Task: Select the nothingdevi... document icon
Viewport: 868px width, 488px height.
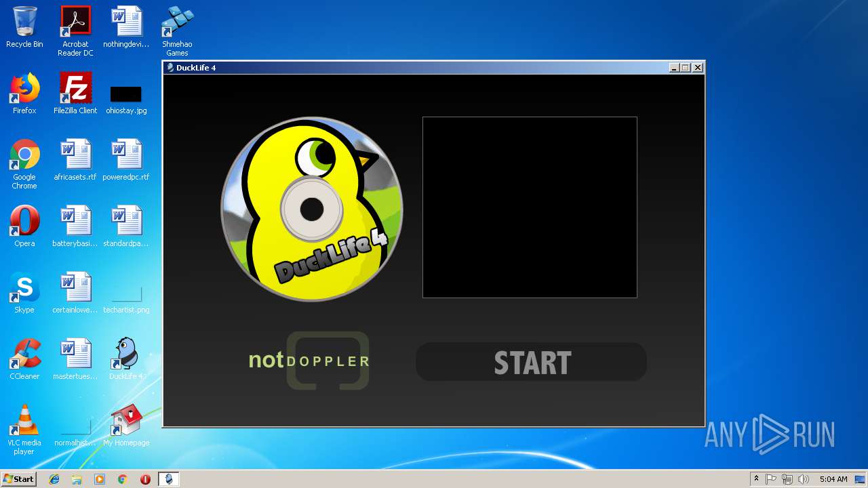Action: (126, 27)
